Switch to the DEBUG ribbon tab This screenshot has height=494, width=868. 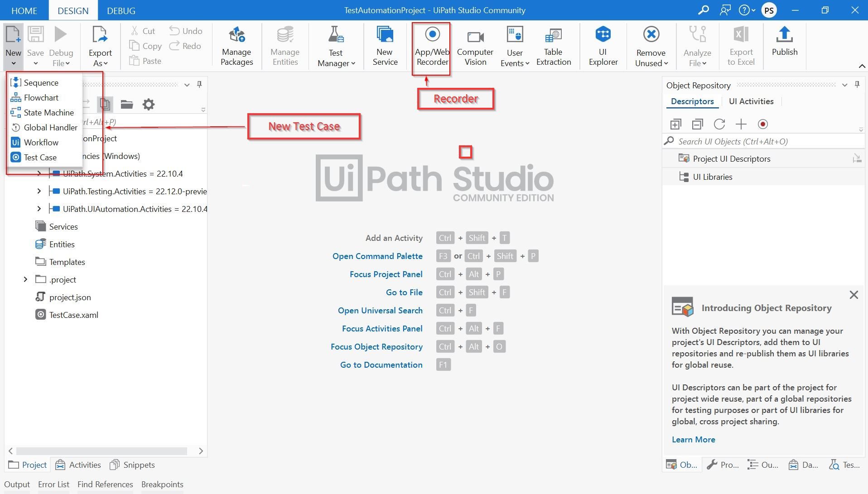[x=120, y=10]
